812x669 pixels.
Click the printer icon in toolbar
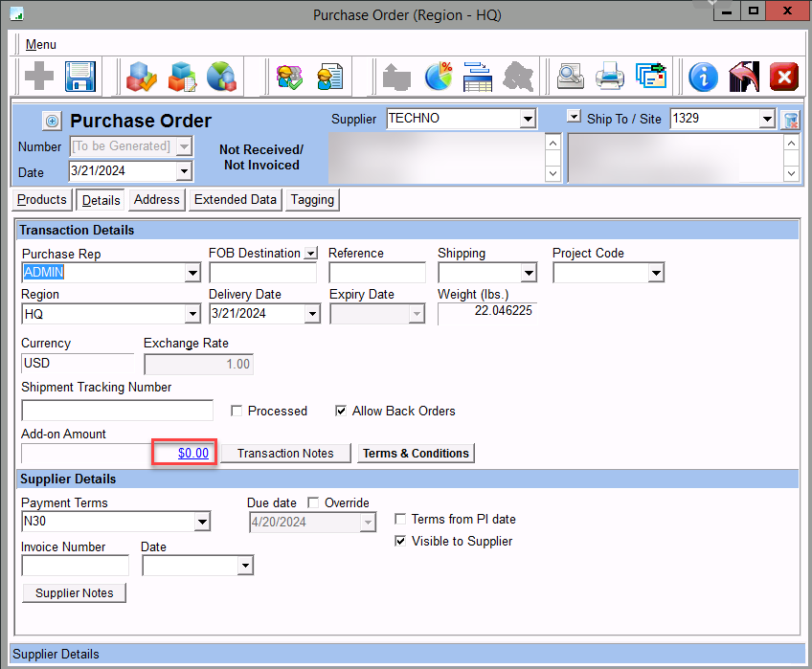(x=610, y=77)
